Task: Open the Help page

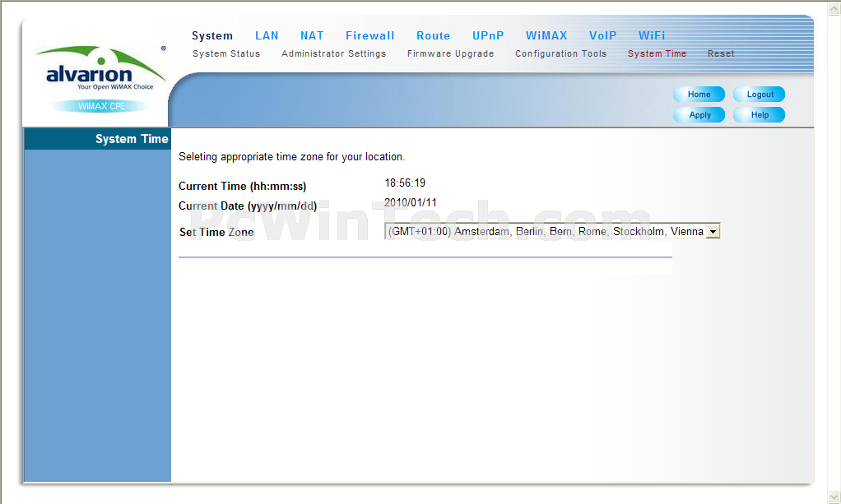Action: click(x=760, y=115)
